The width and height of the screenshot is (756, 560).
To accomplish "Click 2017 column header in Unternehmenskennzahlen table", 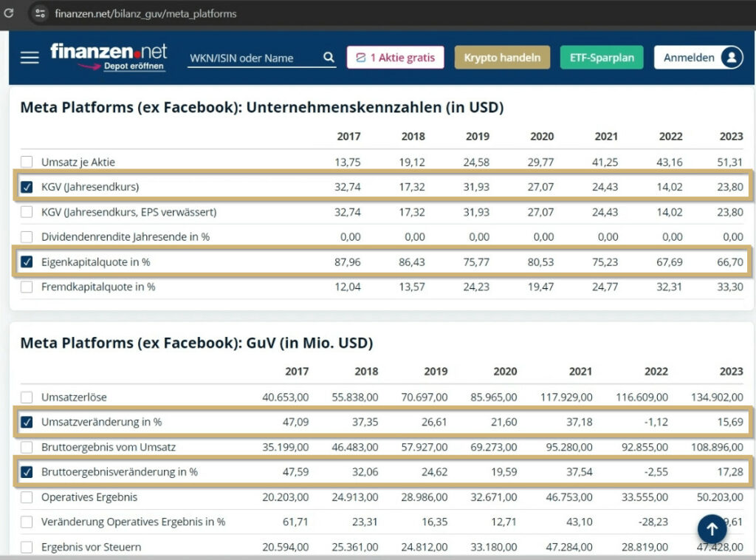I will coord(348,137).
